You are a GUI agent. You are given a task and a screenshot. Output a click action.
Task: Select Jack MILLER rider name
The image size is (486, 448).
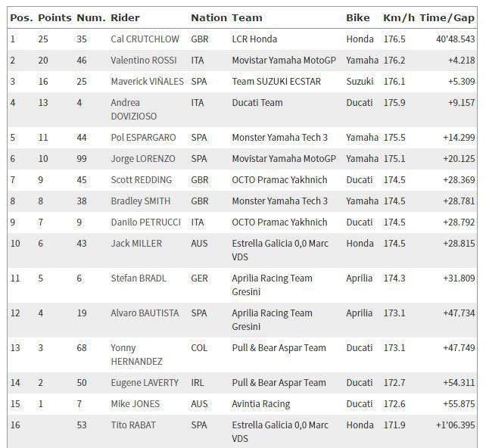tap(136, 244)
